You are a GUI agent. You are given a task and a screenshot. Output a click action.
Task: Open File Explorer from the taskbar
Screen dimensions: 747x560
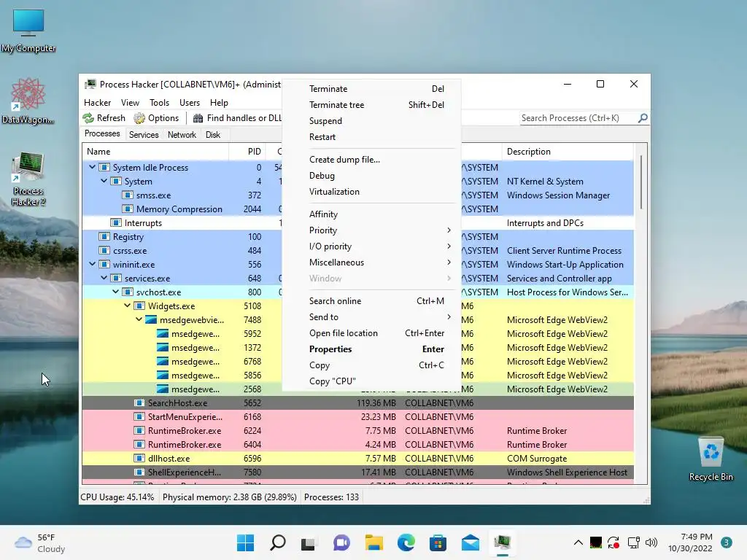(374, 542)
